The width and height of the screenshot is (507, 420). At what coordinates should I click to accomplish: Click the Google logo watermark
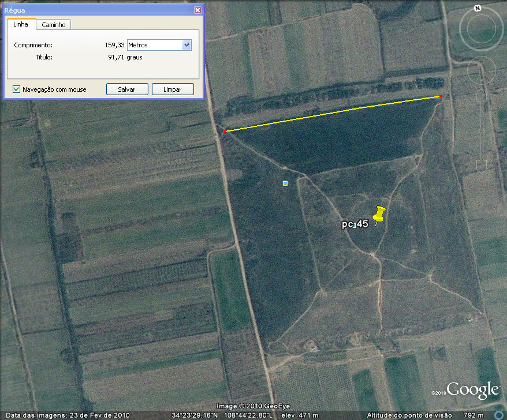(472, 390)
